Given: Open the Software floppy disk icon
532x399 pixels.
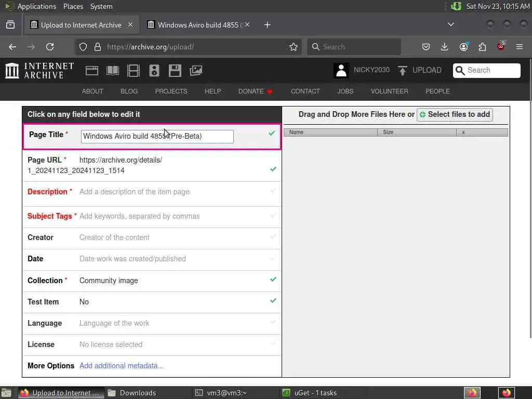Looking at the screenshot, I should pos(175,71).
